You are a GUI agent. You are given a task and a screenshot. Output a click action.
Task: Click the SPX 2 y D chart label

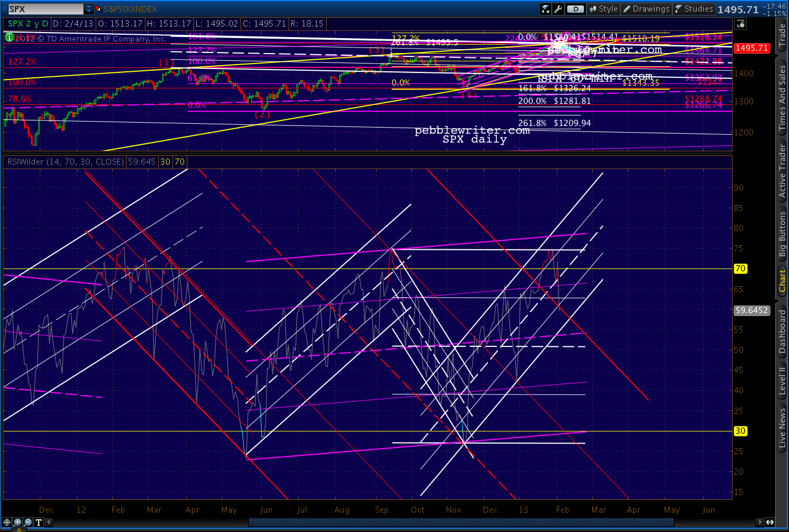pos(28,24)
